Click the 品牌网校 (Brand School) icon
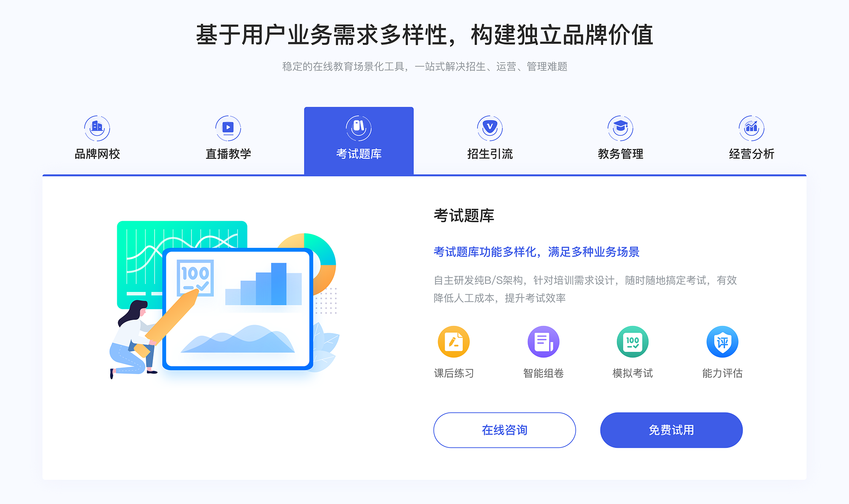Image resolution: width=849 pixels, height=504 pixels. point(96,126)
